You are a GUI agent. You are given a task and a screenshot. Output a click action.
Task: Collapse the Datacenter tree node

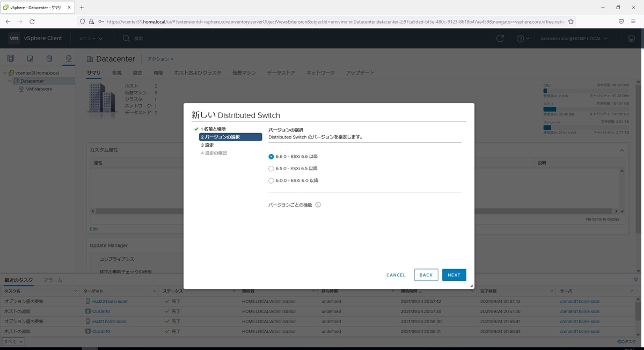pos(10,81)
